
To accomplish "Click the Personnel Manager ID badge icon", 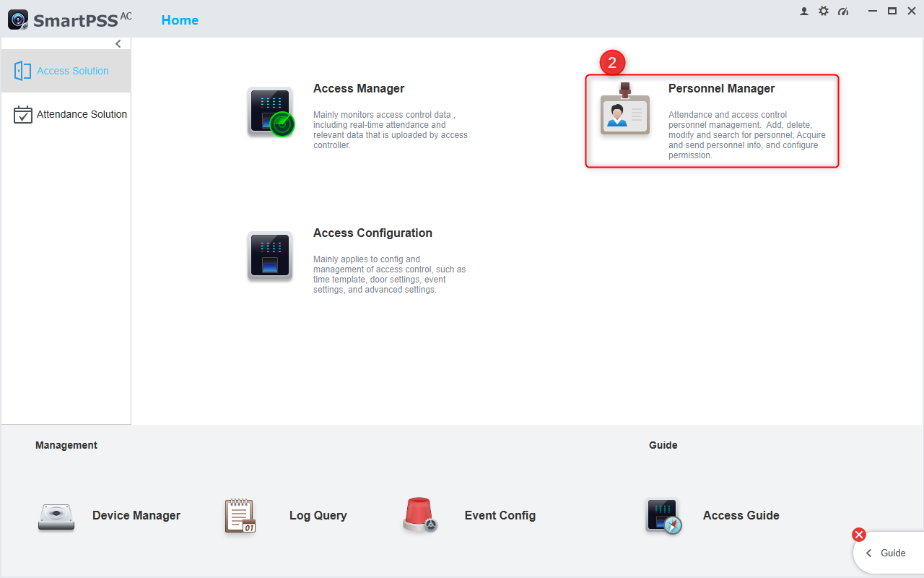I will [x=625, y=108].
